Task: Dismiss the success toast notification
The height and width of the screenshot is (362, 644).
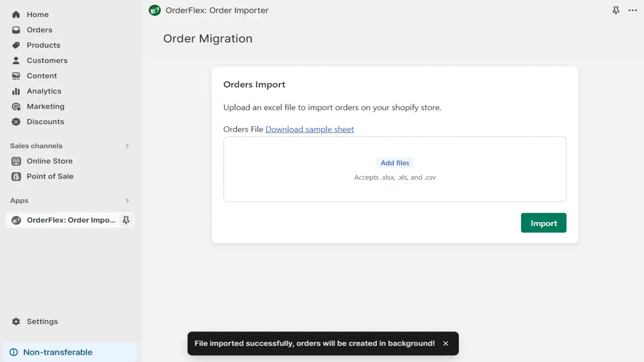Action: click(446, 343)
